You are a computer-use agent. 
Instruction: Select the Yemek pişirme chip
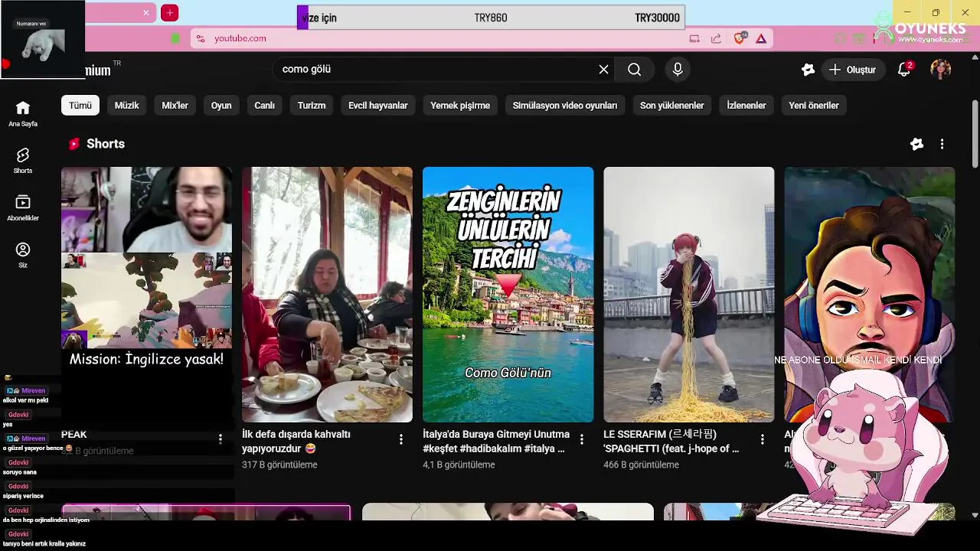[460, 106]
